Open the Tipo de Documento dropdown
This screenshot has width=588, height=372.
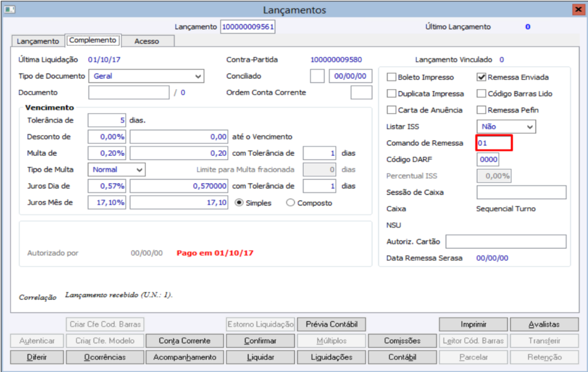pos(147,76)
